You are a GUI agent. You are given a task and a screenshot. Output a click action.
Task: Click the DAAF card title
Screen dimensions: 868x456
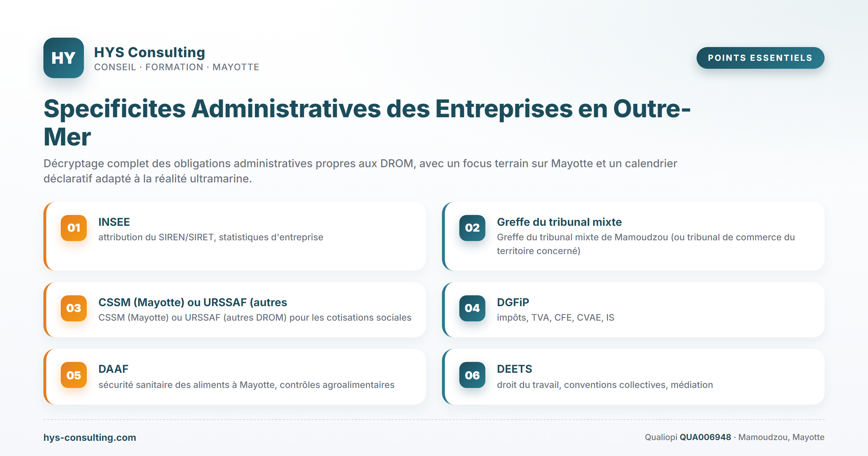113,369
